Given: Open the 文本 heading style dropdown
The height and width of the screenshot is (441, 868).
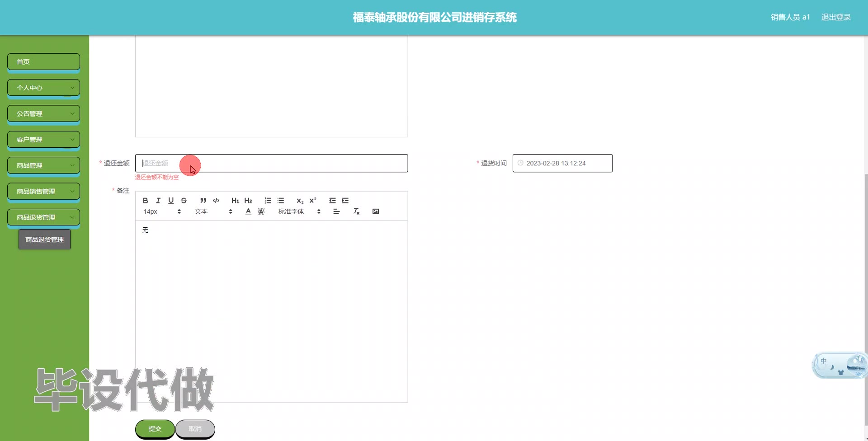Looking at the screenshot, I should 213,211.
